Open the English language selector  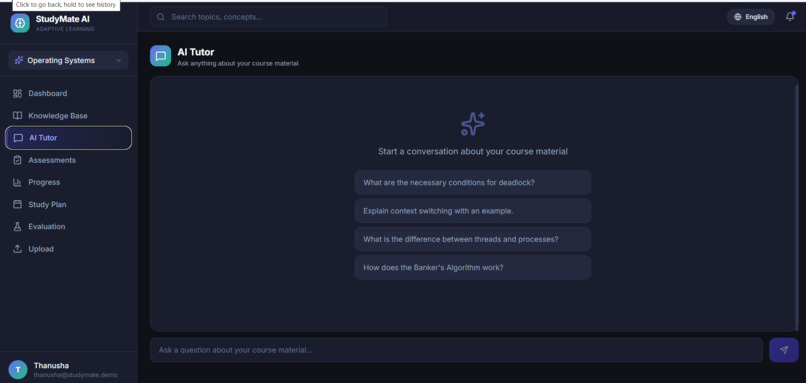click(750, 17)
